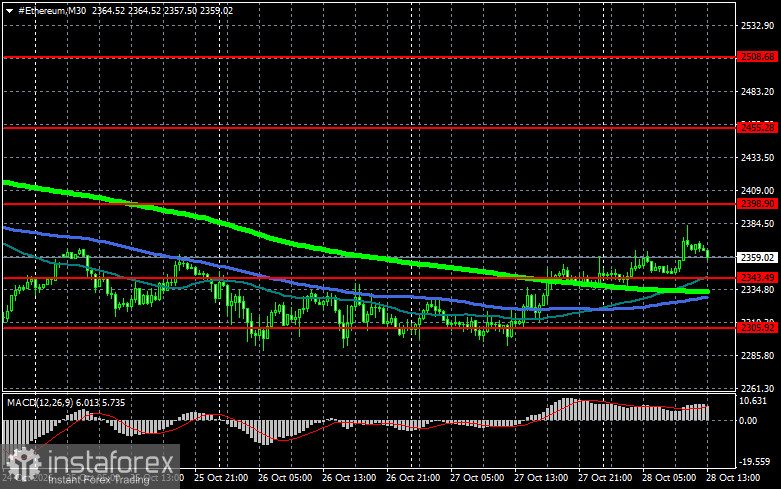
Task: Click the 27 Oct 21:00 time label
Action: click(605, 478)
